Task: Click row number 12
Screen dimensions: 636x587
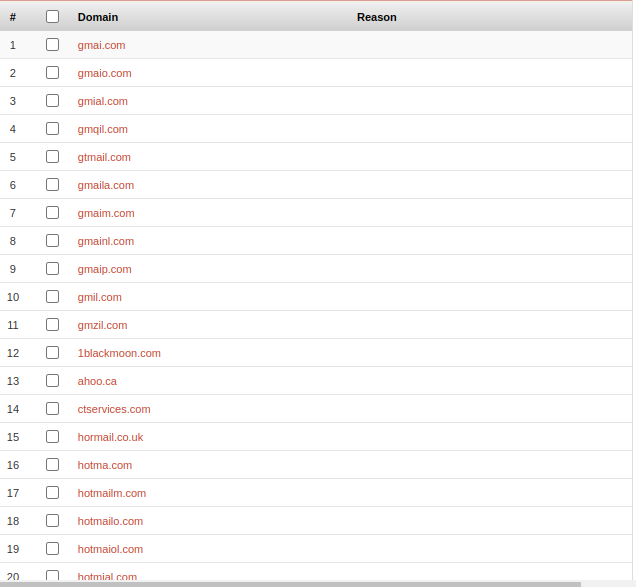Action: tap(13, 353)
